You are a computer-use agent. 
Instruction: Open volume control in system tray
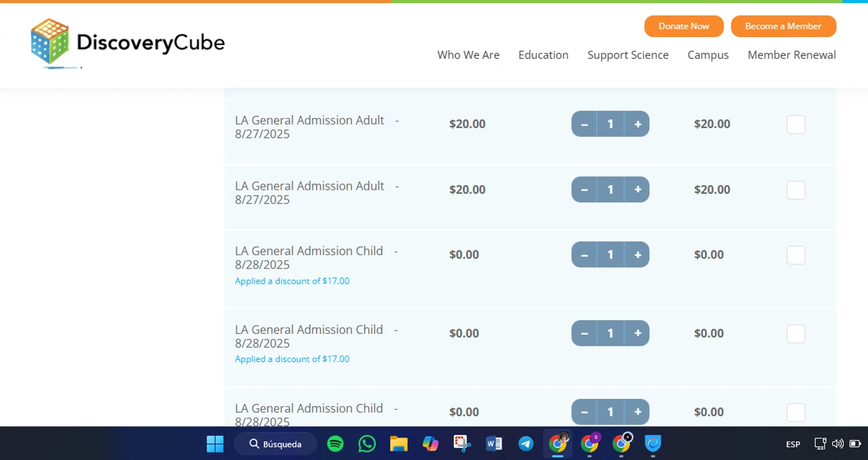click(837, 444)
